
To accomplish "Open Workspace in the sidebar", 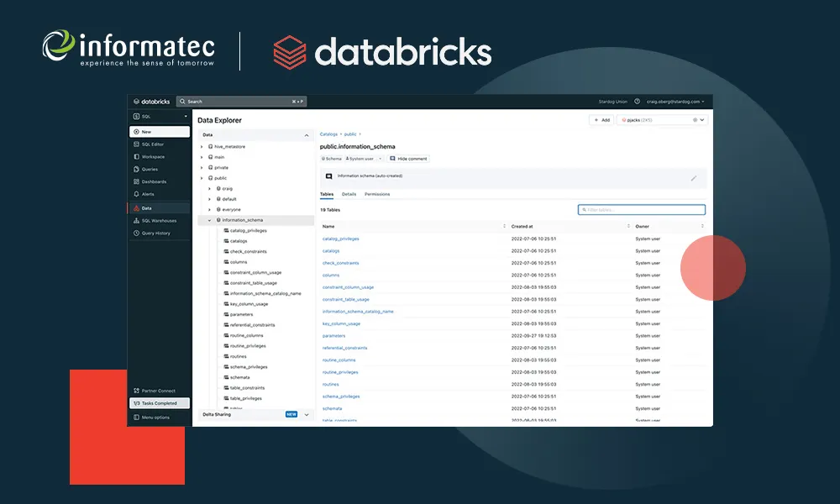I will point(149,157).
